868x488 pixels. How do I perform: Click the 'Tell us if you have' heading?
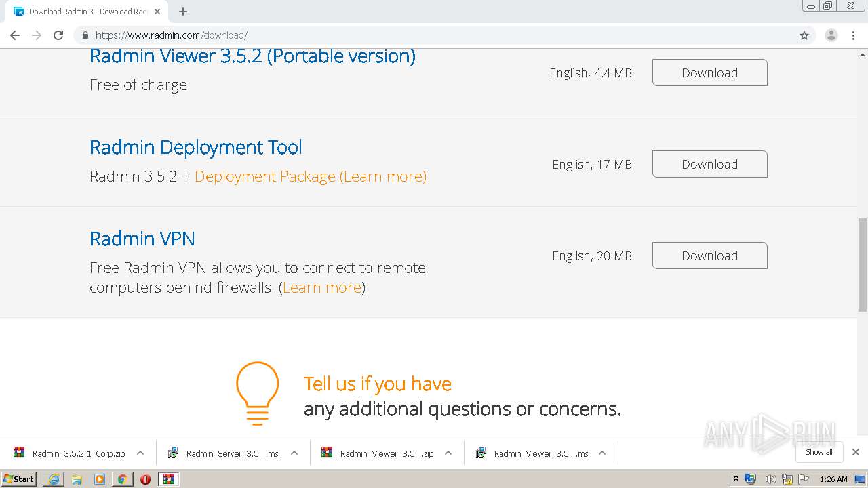point(378,384)
